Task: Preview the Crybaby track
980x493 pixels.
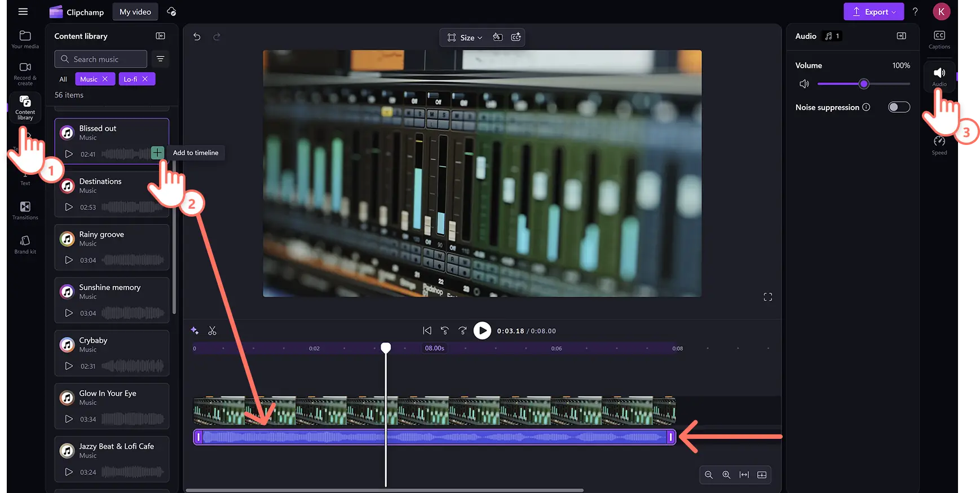Action: coord(69,366)
